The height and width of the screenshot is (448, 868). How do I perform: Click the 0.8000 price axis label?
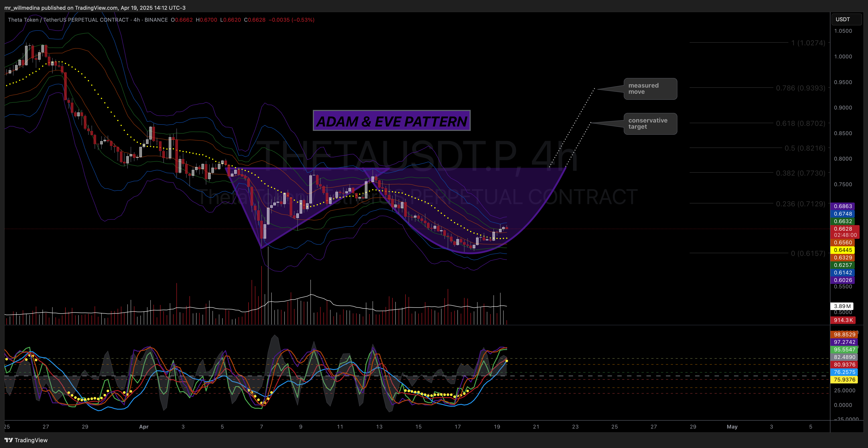click(x=843, y=159)
